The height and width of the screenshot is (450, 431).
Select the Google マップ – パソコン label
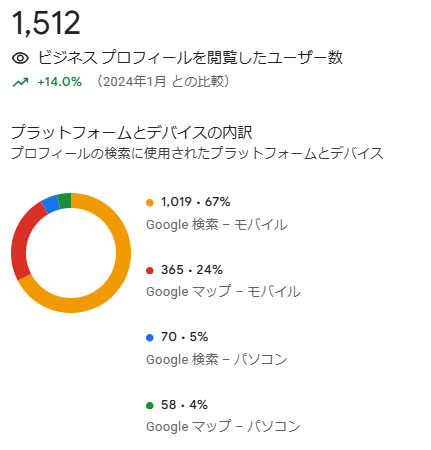coord(223,426)
